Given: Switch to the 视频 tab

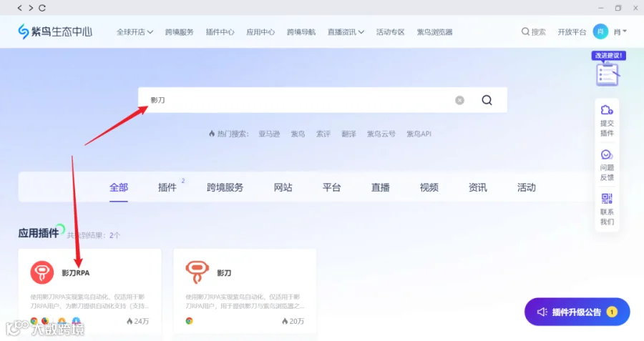Looking at the screenshot, I should point(429,187).
